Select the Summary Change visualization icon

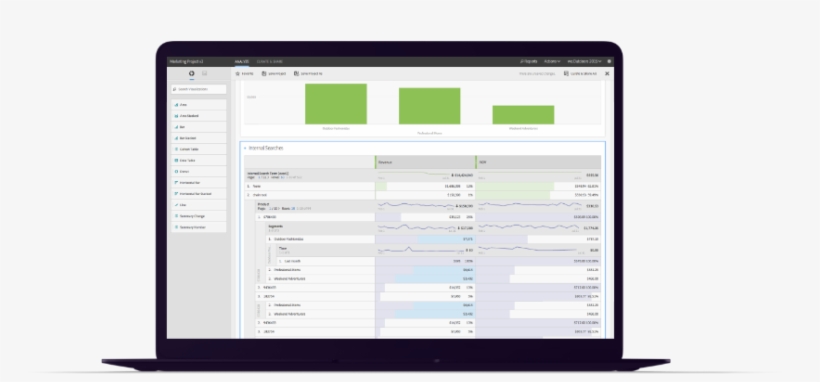click(176, 216)
